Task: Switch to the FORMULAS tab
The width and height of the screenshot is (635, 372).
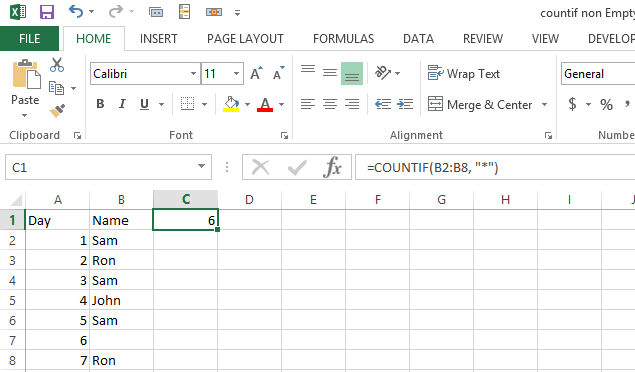Action: tap(343, 39)
